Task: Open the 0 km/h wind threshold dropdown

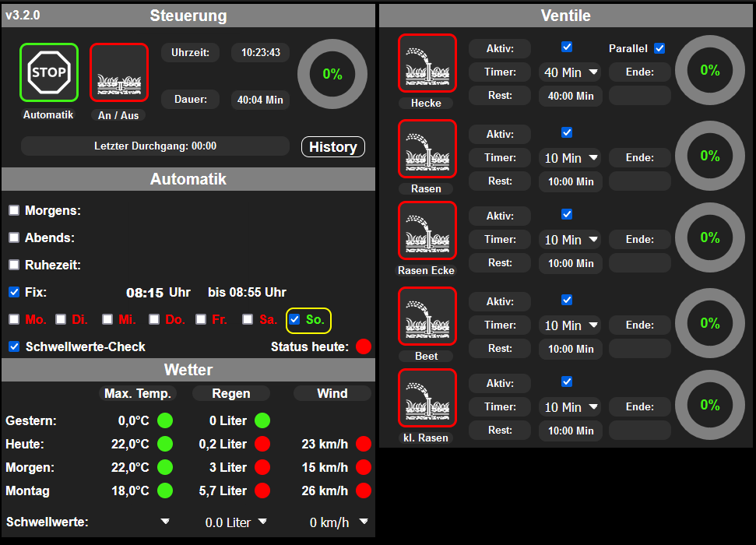Action: (x=339, y=522)
